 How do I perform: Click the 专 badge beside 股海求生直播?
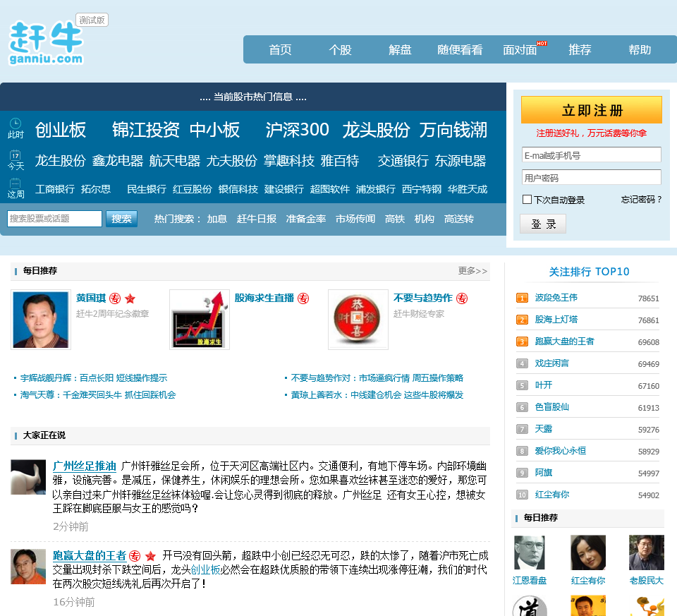[x=303, y=298]
